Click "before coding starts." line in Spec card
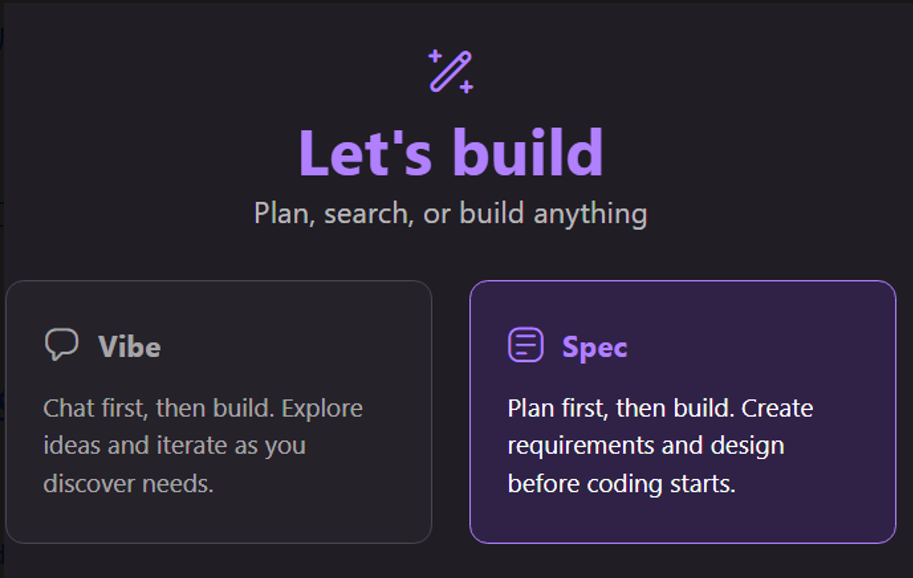Screen dimensions: 913x578 tap(622, 484)
